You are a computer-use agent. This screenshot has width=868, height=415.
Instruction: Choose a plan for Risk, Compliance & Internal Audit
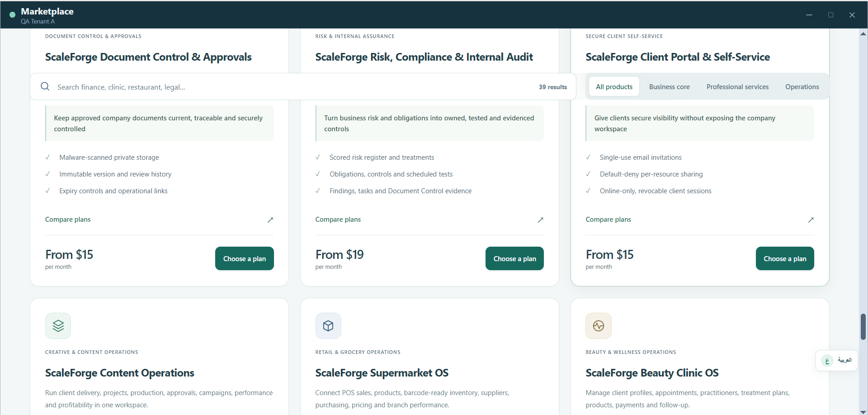[x=514, y=258]
